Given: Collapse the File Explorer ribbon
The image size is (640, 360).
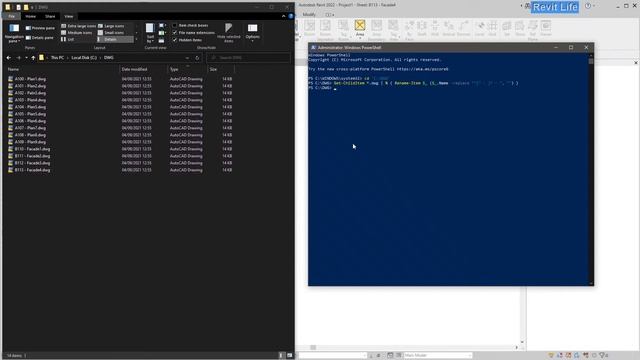Looking at the screenshot, I should (x=284, y=16).
